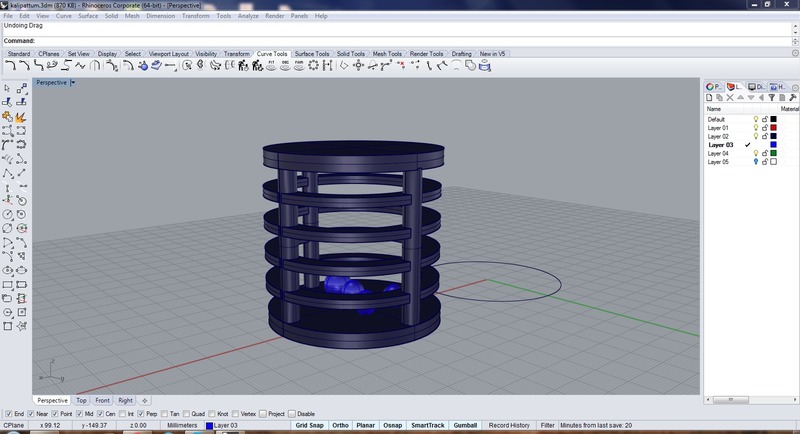Lock Layer 01 with its padlock icon
Viewport: 800px width, 434px height.
(x=765, y=127)
